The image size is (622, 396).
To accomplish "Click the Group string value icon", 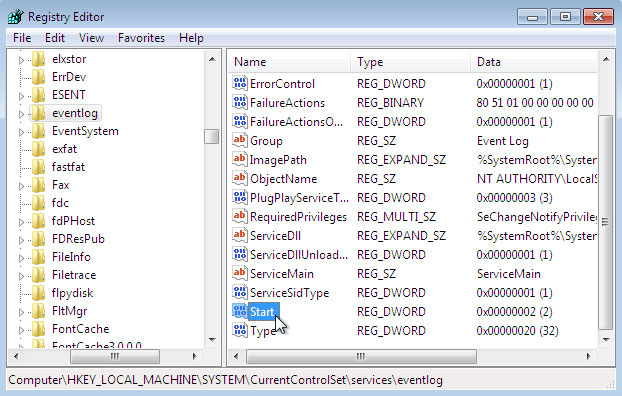I will pyautogui.click(x=240, y=140).
